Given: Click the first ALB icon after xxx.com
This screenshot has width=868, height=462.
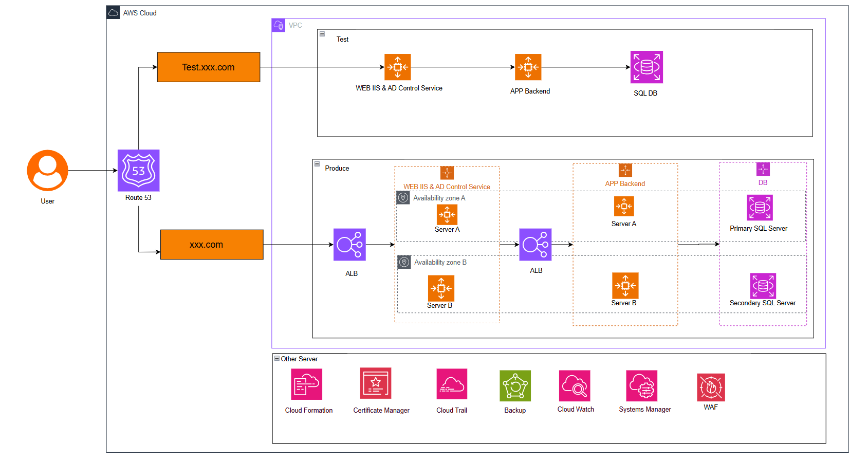Looking at the screenshot, I should click(349, 245).
